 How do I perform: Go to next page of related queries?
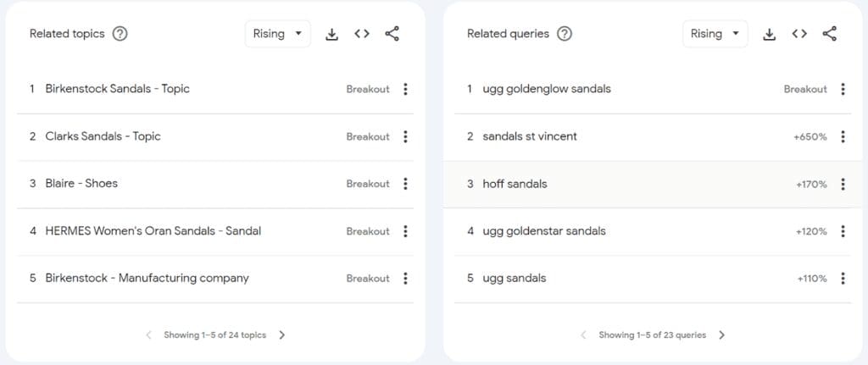721,335
